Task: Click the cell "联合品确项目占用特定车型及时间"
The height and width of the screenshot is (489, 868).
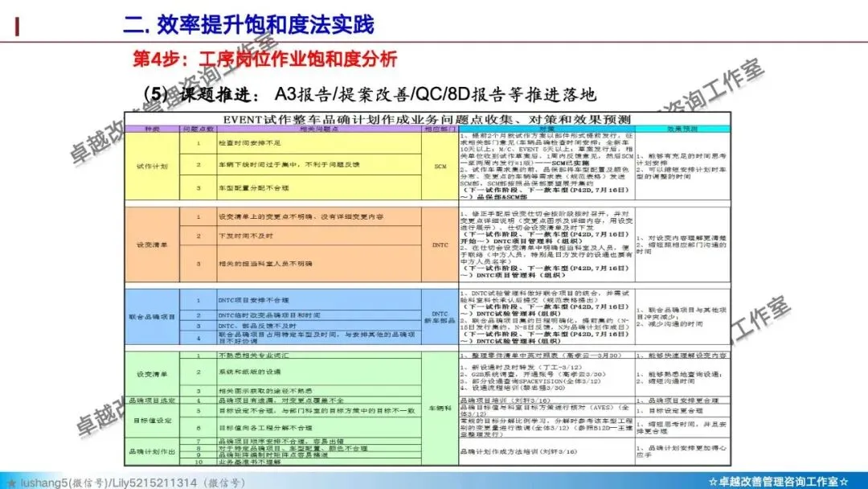Action: 319,337
